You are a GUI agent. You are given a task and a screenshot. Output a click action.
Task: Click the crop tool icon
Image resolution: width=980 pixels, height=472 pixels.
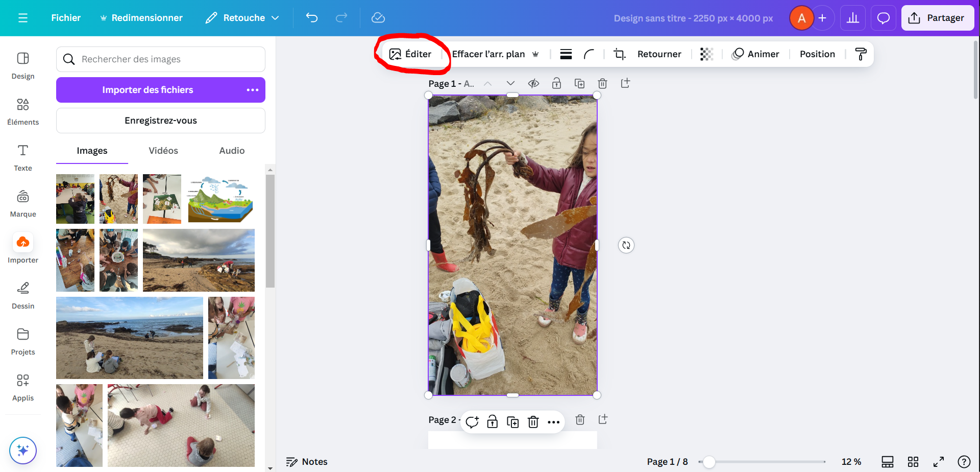[x=619, y=54]
